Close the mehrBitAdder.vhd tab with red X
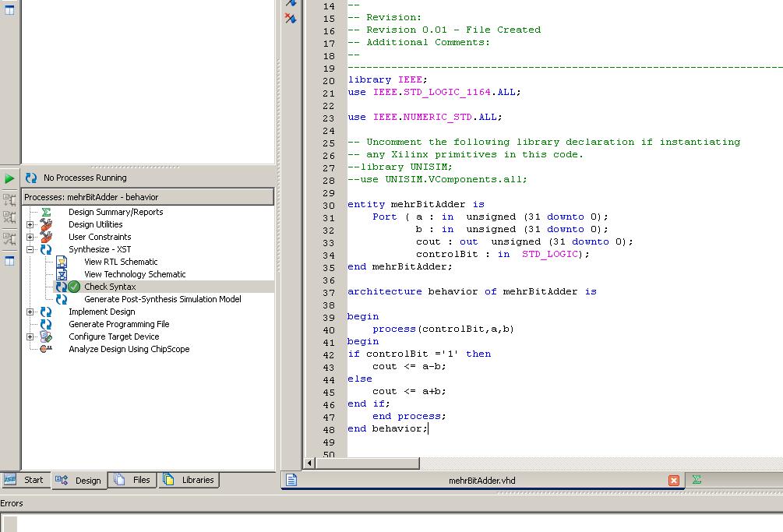The height and width of the screenshot is (532, 783). coord(674,480)
